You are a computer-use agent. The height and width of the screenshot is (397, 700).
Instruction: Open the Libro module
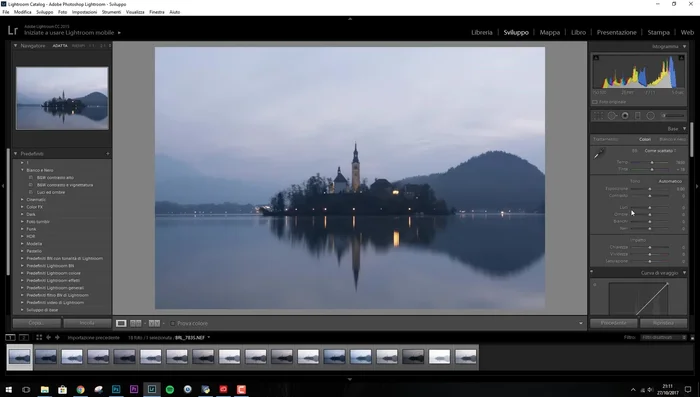point(578,33)
